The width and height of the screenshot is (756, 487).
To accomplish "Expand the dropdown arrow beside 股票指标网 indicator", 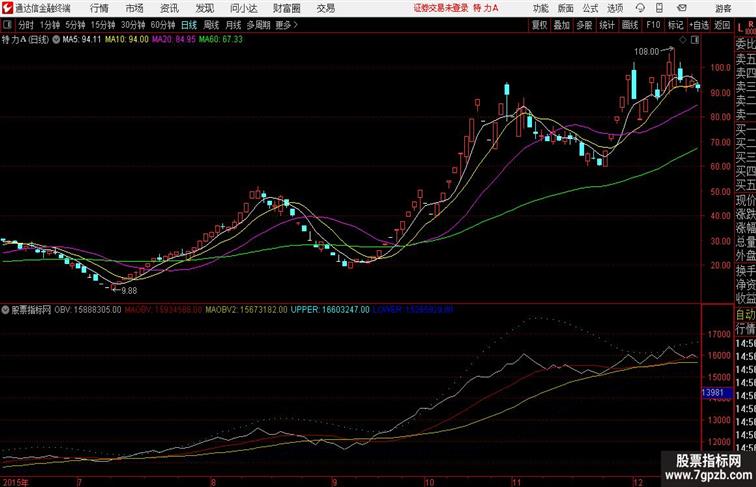I will (6, 310).
